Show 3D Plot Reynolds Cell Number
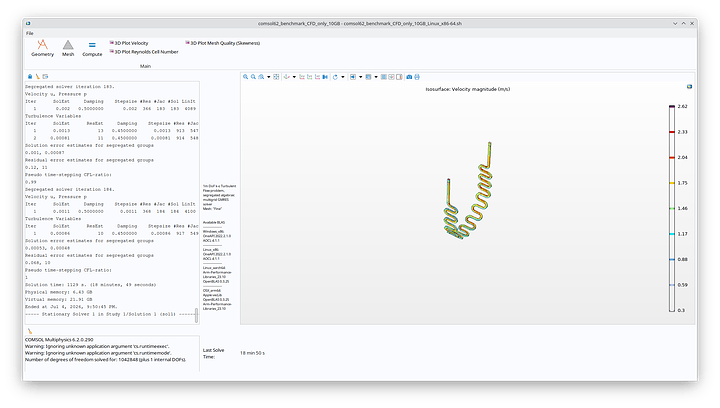The width and height of the screenshot is (720, 408). click(144, 52)
